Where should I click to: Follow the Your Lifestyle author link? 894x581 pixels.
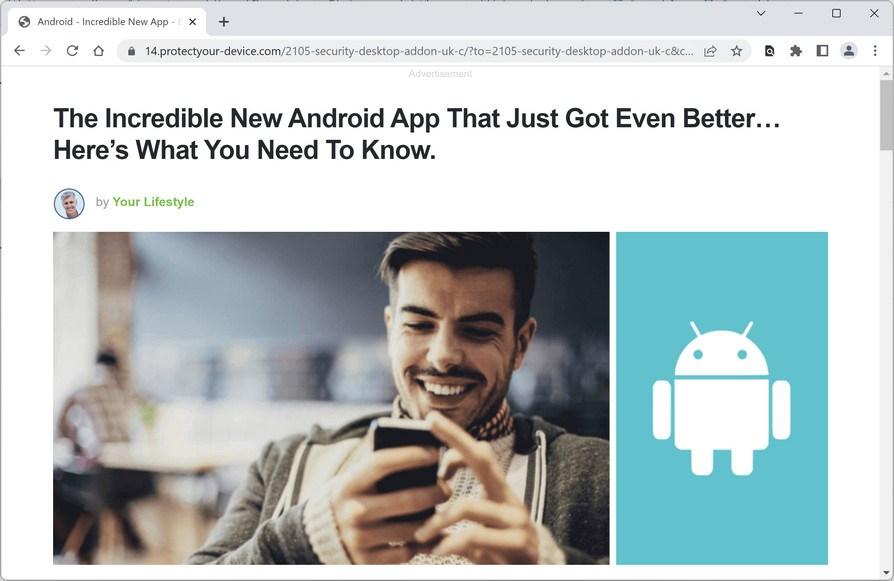pyautogui.click(x=153, y=202)
